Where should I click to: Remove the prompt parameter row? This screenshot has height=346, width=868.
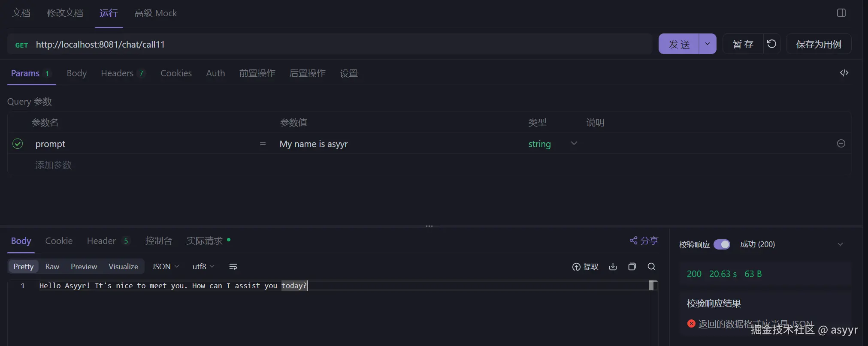click(841, 144)
